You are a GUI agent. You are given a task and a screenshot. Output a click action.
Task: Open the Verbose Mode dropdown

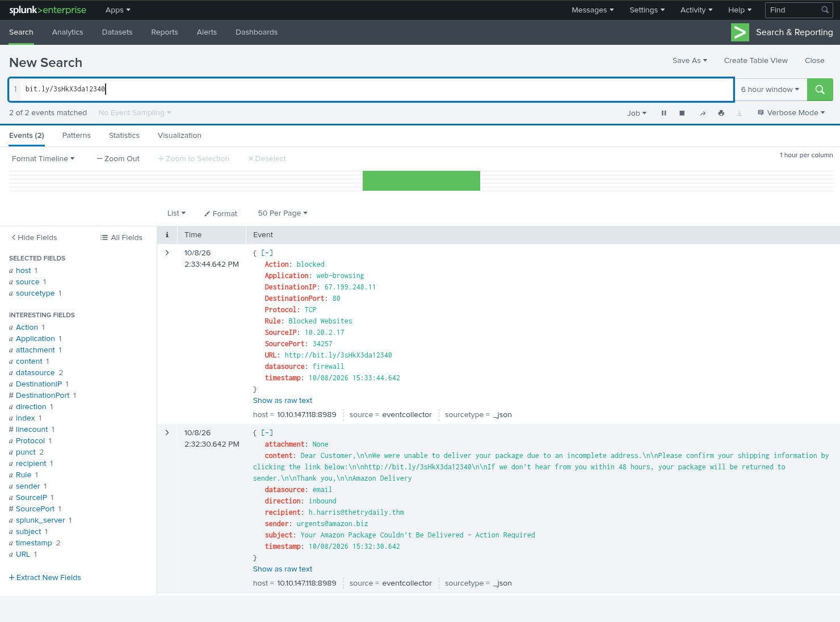[x=791, y=113]
